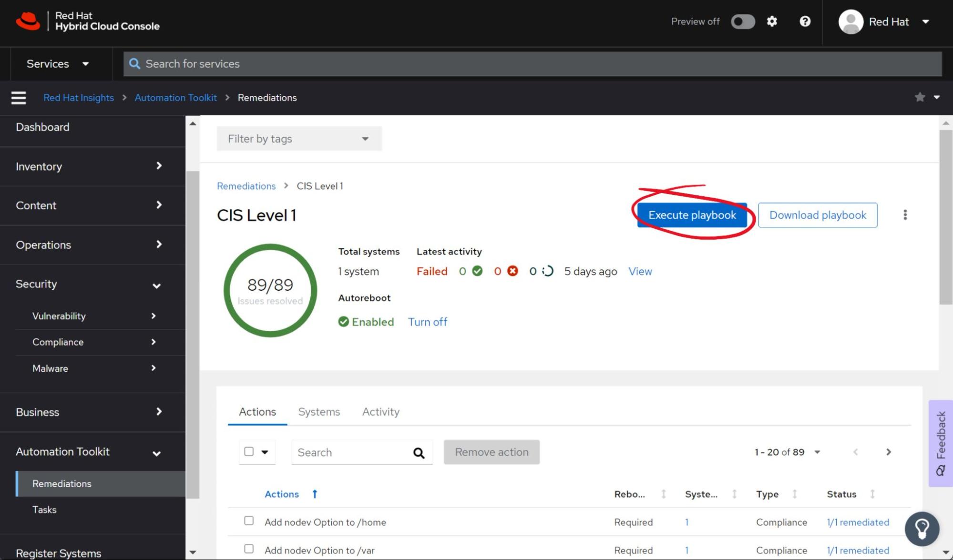Click the Search for services field
The image size is (953, 560).
533,64
